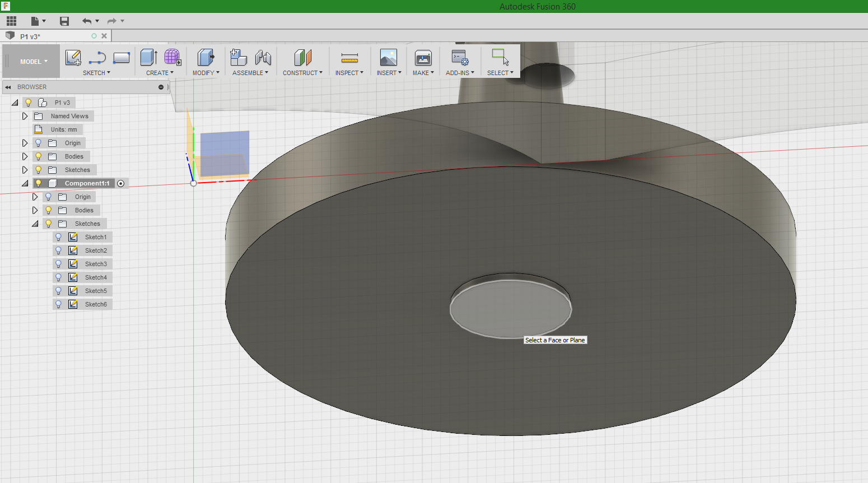Select the Joint assemble tool
The image size is (868, 483).
tap(263, 58)
